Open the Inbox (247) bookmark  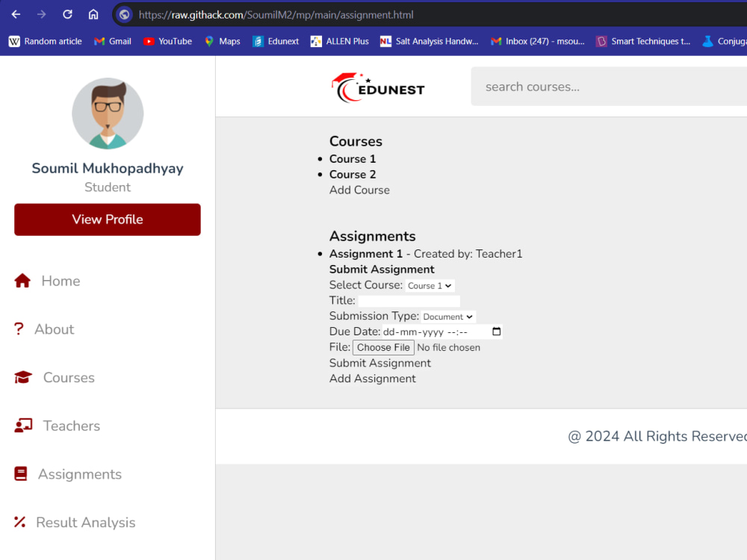(537, 41)
